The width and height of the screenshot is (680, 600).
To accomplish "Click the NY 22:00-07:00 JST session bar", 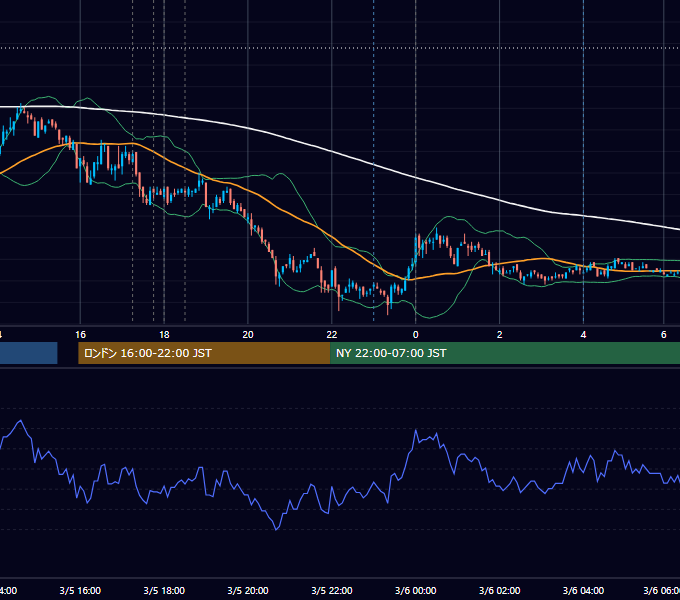I will 505,353.
